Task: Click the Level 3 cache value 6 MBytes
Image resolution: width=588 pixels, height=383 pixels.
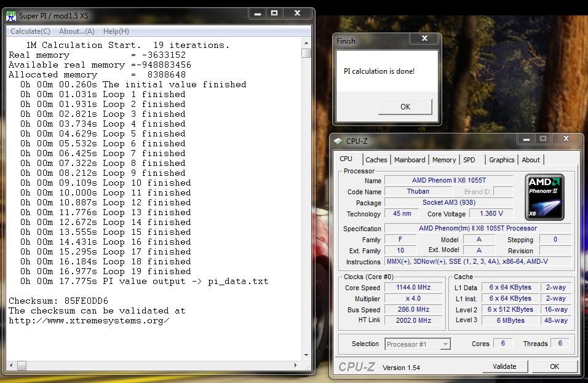Action: pyautogui.click(x=511, y=320)
